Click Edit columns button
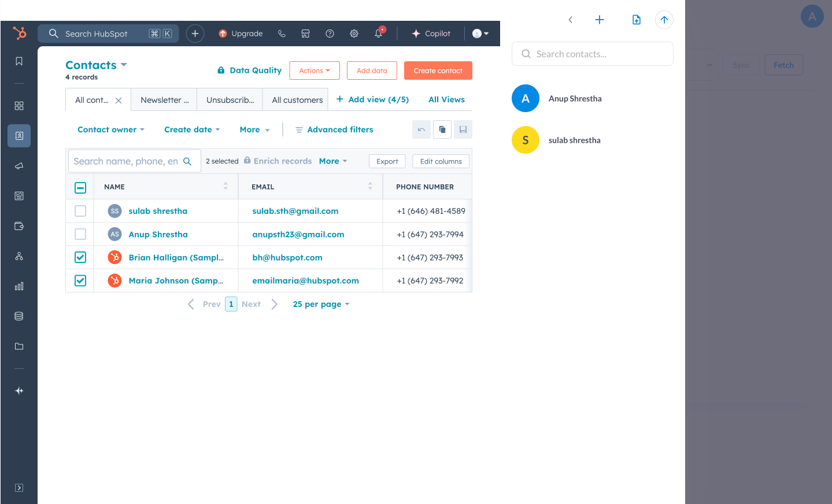This screenshot has height=504, width=832. pyautogui.click(x=441, y=161)
